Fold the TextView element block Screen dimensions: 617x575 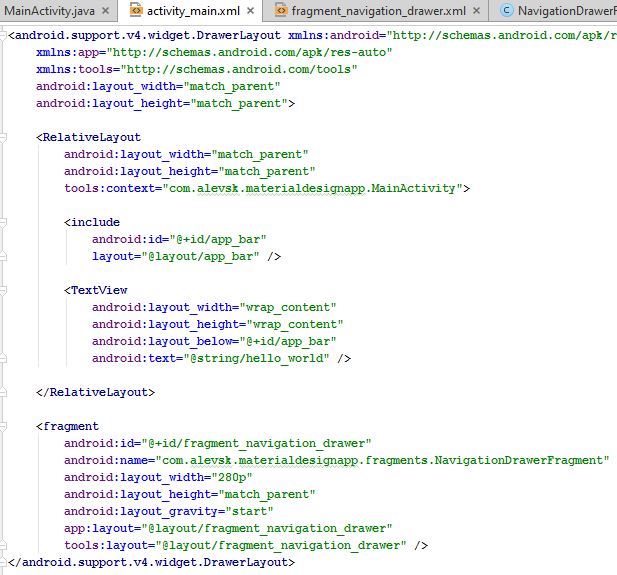5,290
